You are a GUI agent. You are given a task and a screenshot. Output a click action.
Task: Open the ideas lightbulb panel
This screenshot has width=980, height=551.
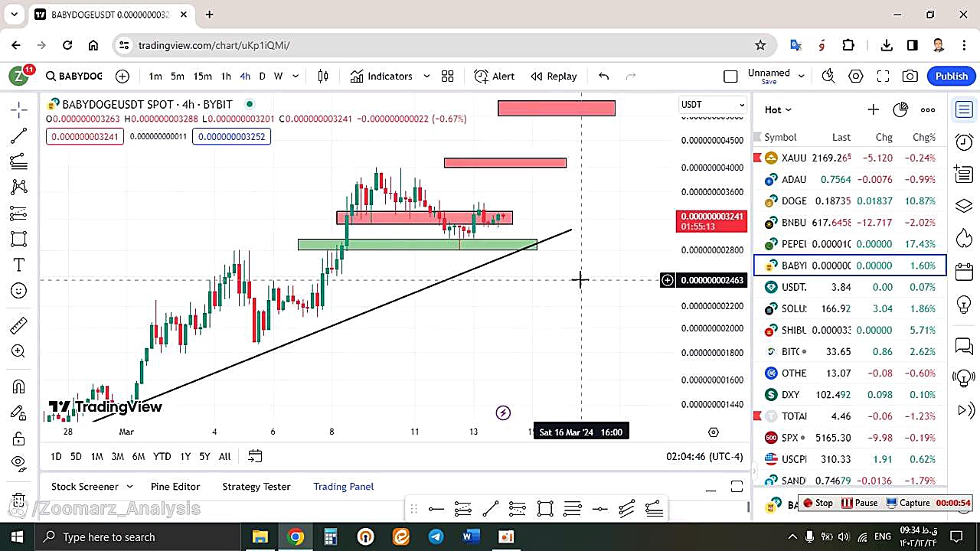point(964,305)
